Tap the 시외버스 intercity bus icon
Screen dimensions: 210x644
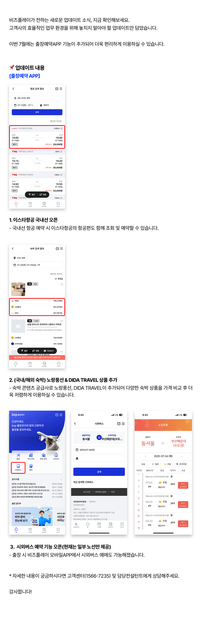click(18, 467)
